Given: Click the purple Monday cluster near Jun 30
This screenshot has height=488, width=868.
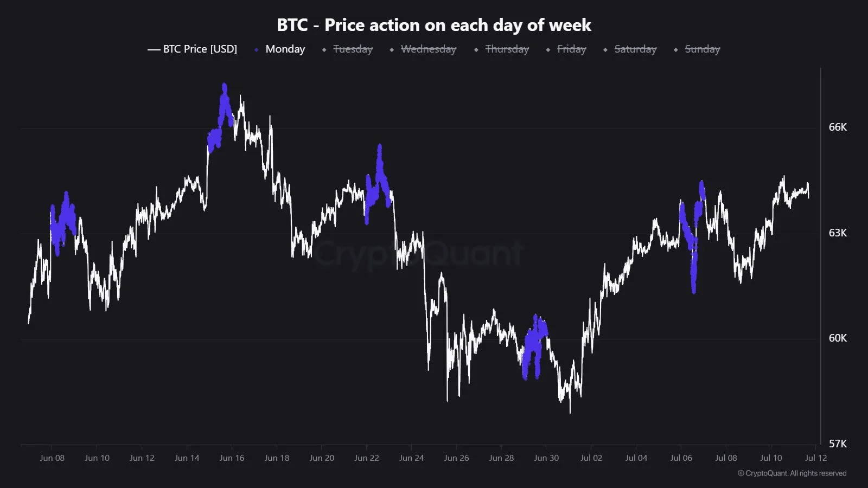Looking at the screenshot, I should click(x=534, y=347).
